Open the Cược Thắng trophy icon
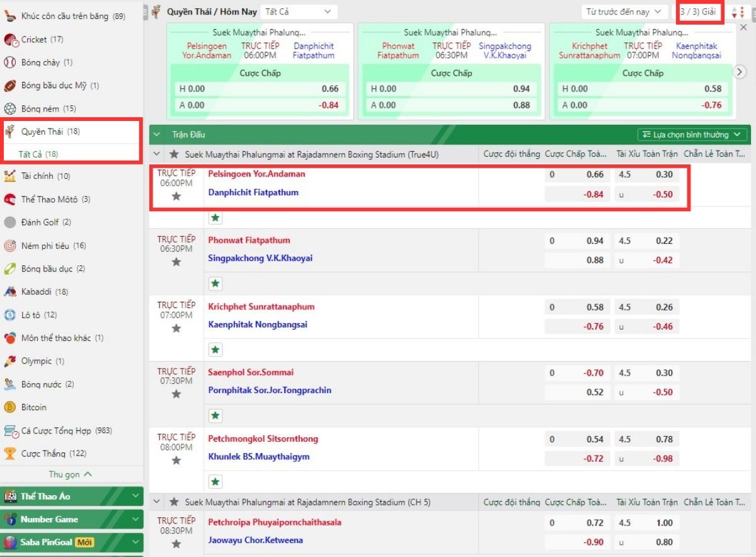 tap(10, 454)
